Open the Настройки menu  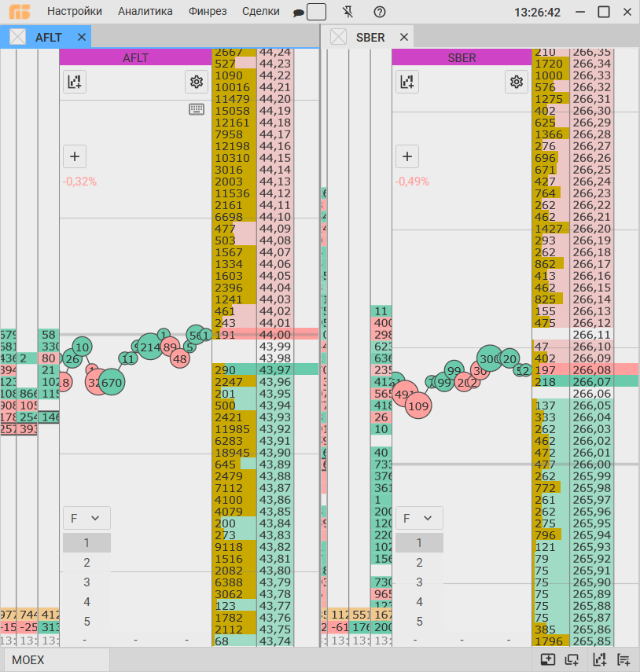pyautogui.click(x=75, y=12)
